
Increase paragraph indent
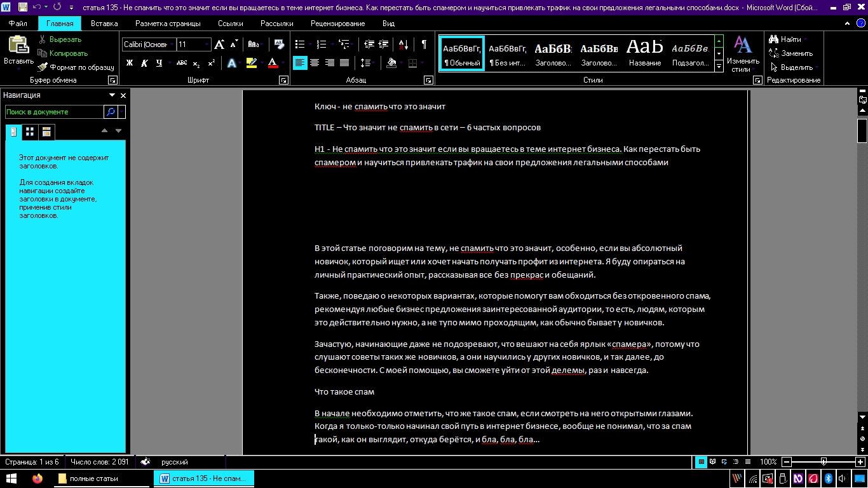[x=383, y=44]
